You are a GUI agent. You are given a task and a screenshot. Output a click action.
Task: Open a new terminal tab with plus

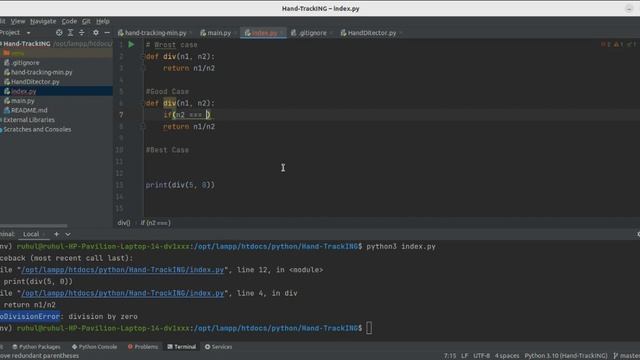56,234
